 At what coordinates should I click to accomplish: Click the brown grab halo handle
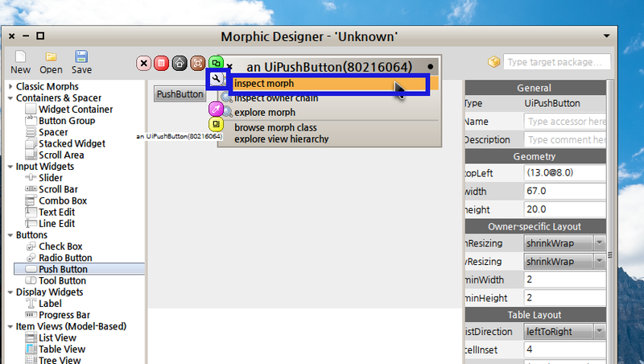click(x=197, y=64)
